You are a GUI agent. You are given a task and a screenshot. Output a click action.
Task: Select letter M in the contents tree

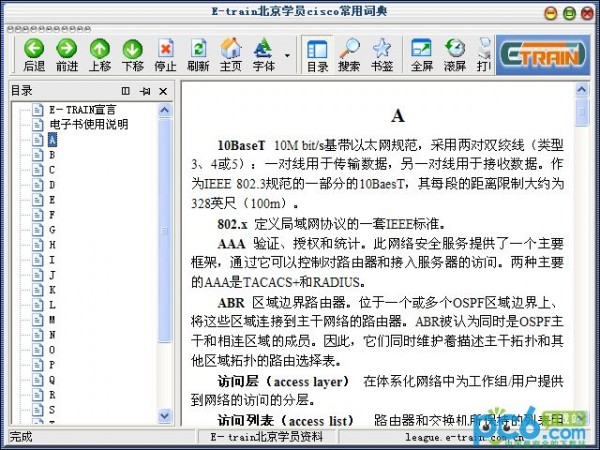[52, 320]
